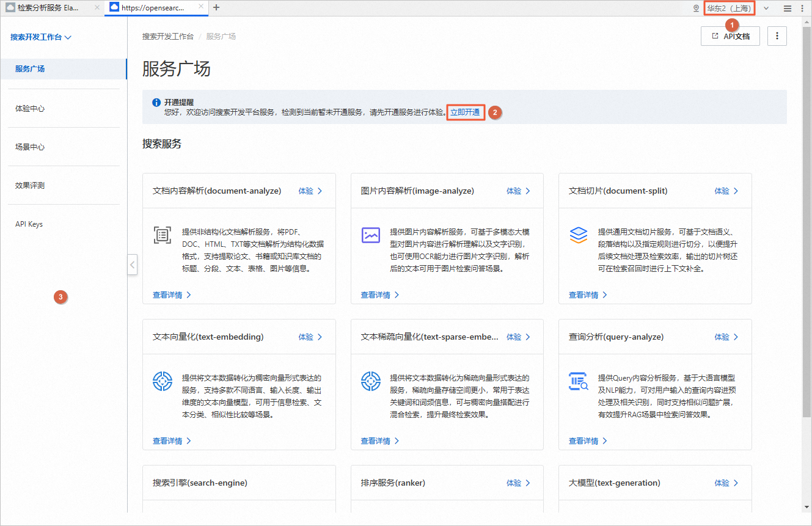Open 体验 for image-analyze card
The image size is (812, 526).
[519, 191]
